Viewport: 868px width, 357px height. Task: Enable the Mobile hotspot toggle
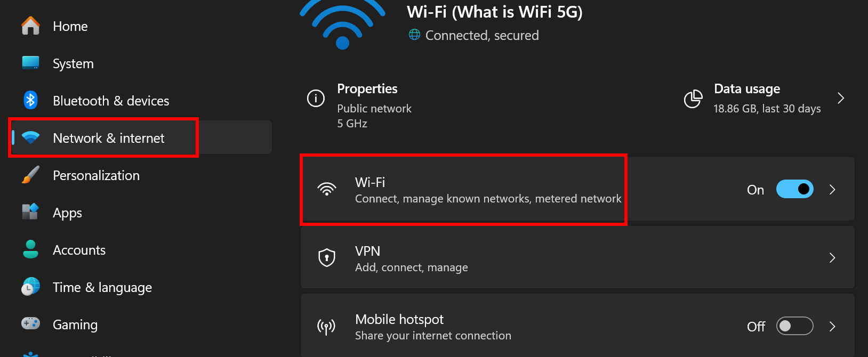794,326
